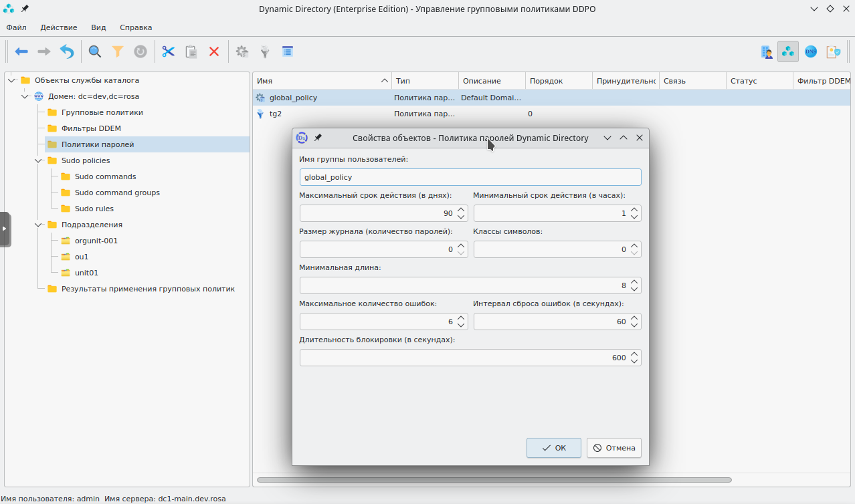Viewport: 855px width, 504px height.
Task: Click the orange filter funnel icon
Action: tap(118, 51)
